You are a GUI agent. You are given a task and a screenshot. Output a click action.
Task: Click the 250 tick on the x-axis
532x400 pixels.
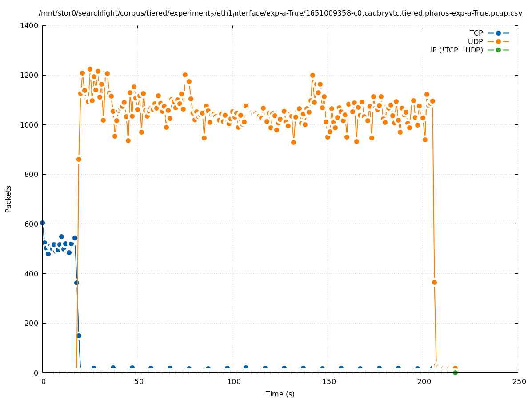coord(518,382)
